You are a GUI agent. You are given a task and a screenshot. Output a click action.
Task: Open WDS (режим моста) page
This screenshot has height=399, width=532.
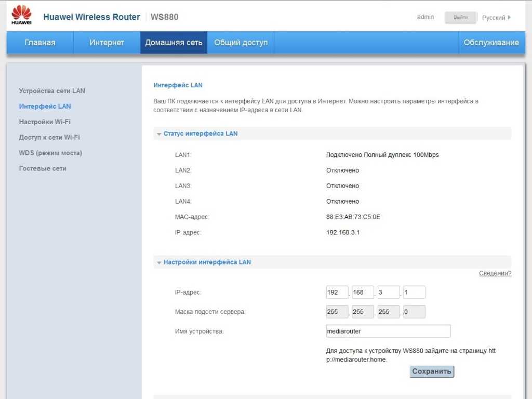pyautogui.click(x=50, y=153)
